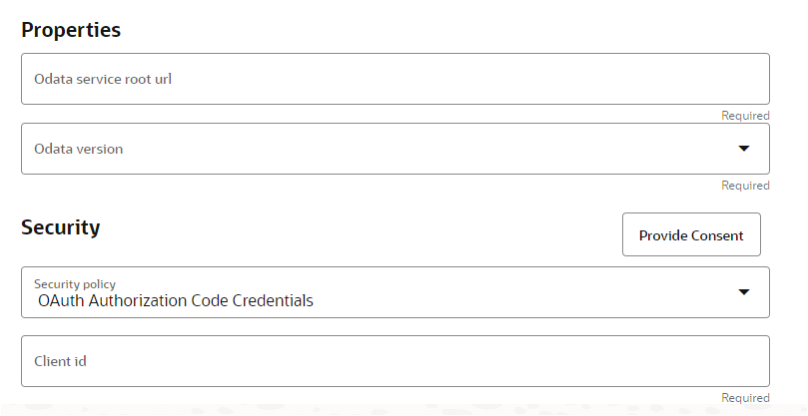The image size is (808, 416).
Task: Focus the Client id input field
Action: click(395, 361)
